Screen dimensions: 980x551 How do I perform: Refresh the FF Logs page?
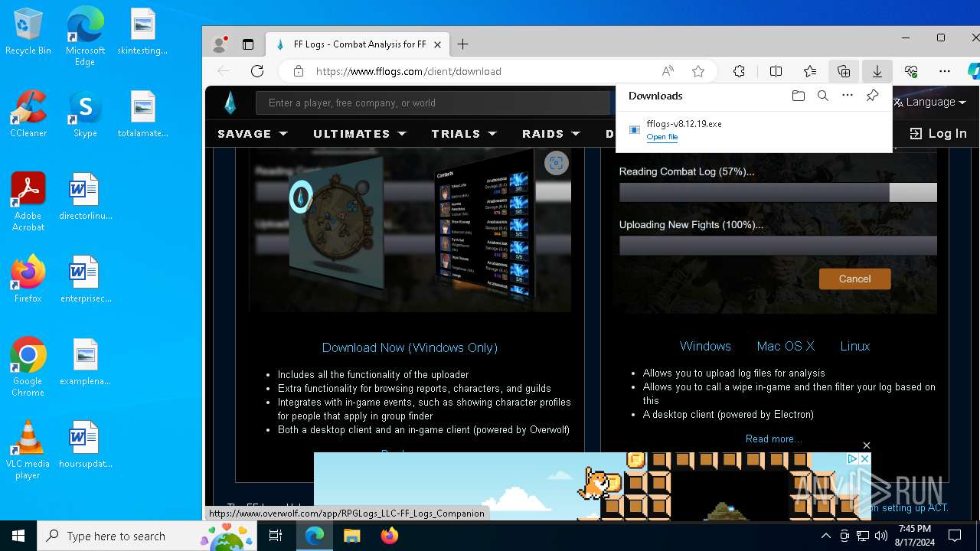pos(257,71)
